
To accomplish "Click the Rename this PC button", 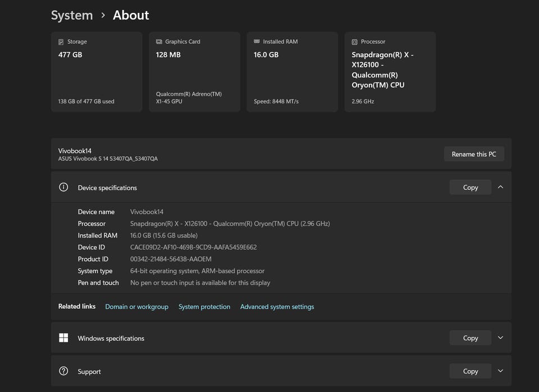I will tap(474, 154).
